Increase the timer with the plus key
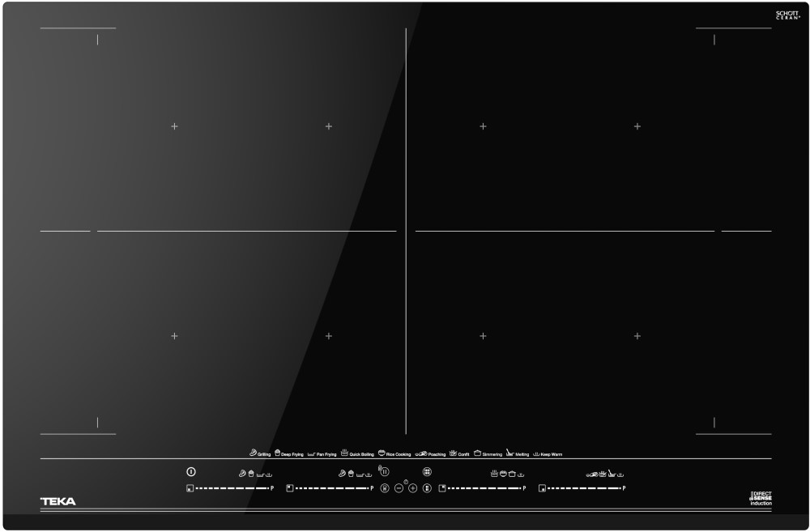The height and width of the screenshot is (532, 810). 413,488
